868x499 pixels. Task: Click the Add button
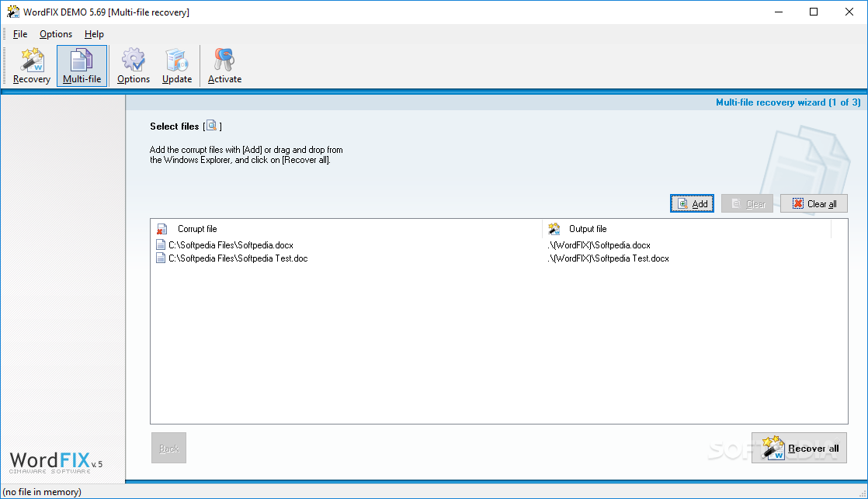tap(692, 203)
